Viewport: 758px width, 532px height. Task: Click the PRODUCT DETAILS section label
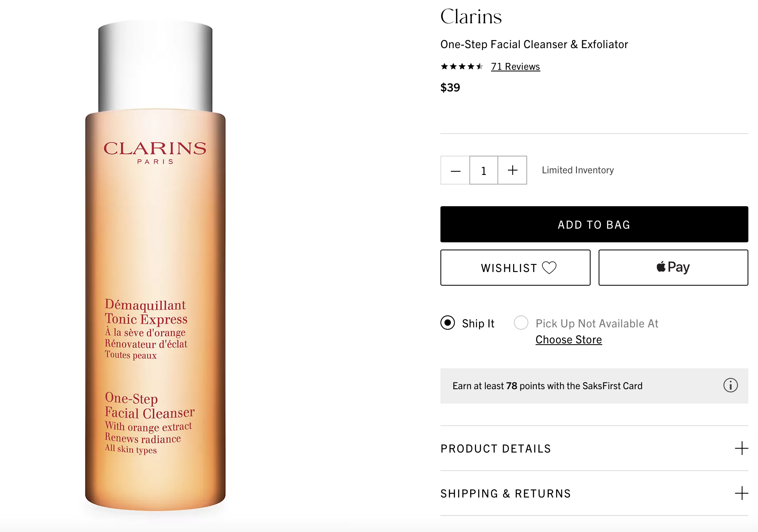click(x=496, y=449)
